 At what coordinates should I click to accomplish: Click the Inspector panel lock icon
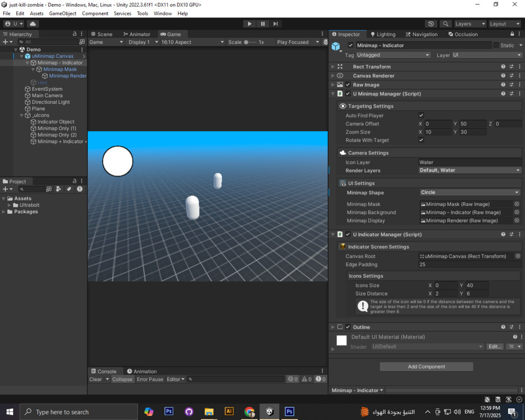click(x=512, y=34)
